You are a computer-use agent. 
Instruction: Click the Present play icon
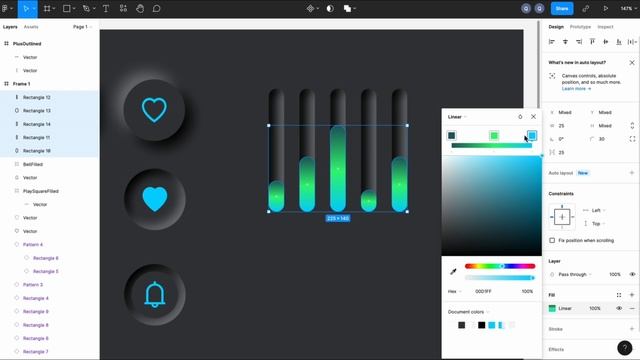(606, 9)
